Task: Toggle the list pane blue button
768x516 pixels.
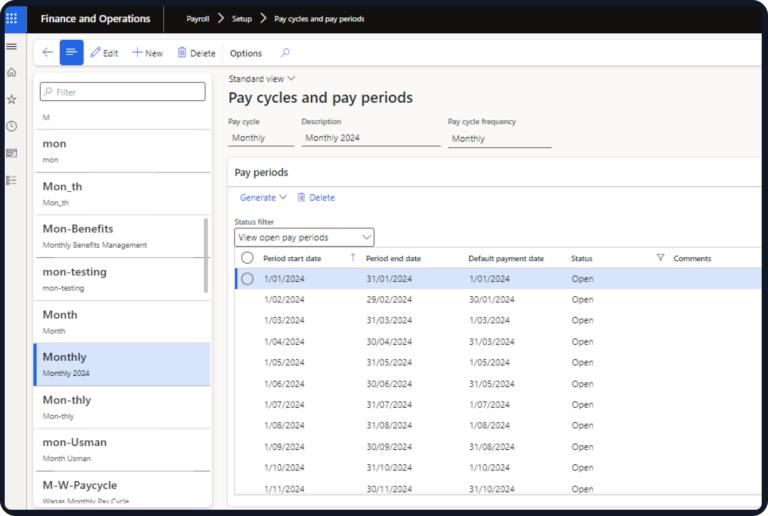Action: pos(72,52)
